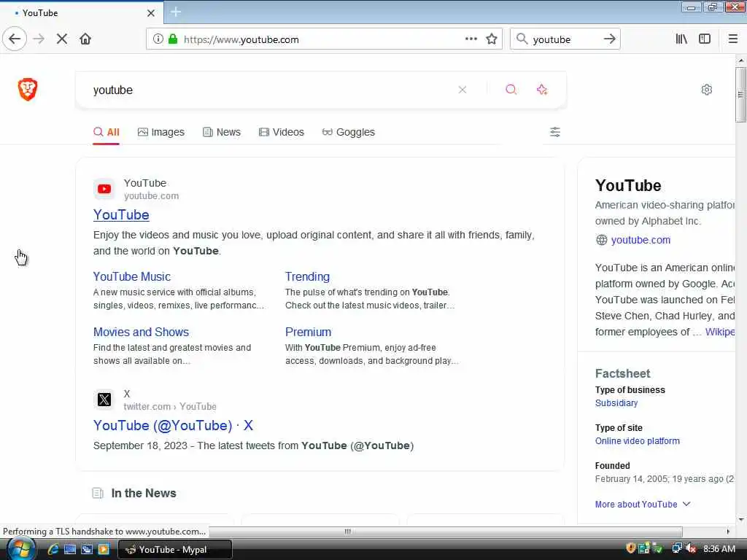Switch to Images results tab
Viewport: 747px width, 560px height.
pos(161,132)
